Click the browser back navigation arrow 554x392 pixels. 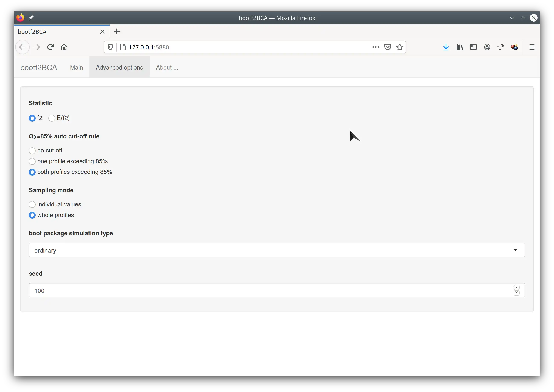tap(23, 47)
